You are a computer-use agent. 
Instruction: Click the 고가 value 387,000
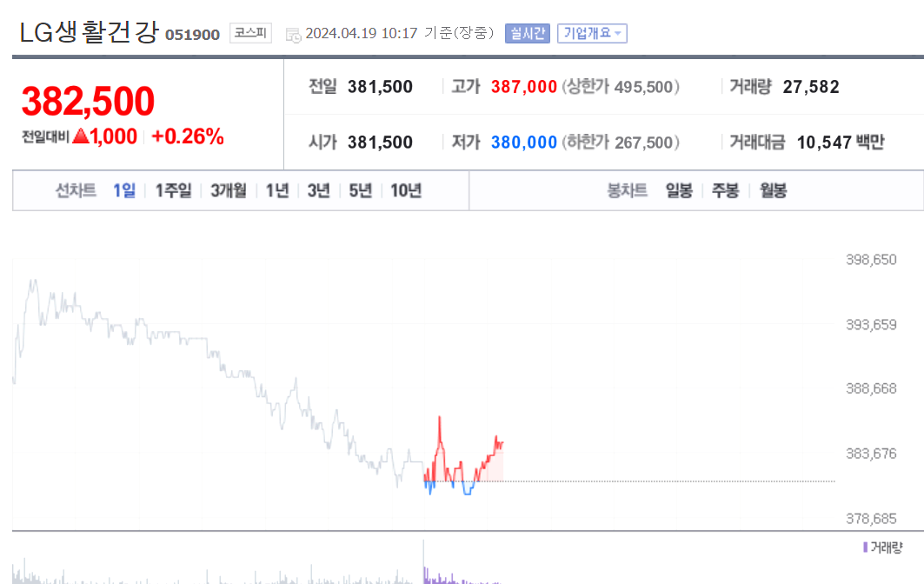pyautogui.click(x=524, y=87)
